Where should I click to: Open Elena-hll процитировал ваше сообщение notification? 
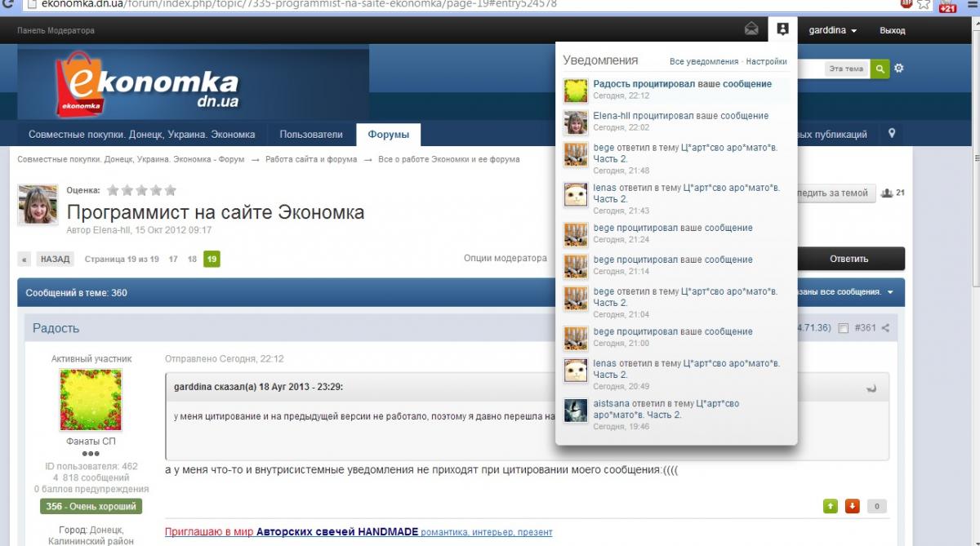[680, 116]
